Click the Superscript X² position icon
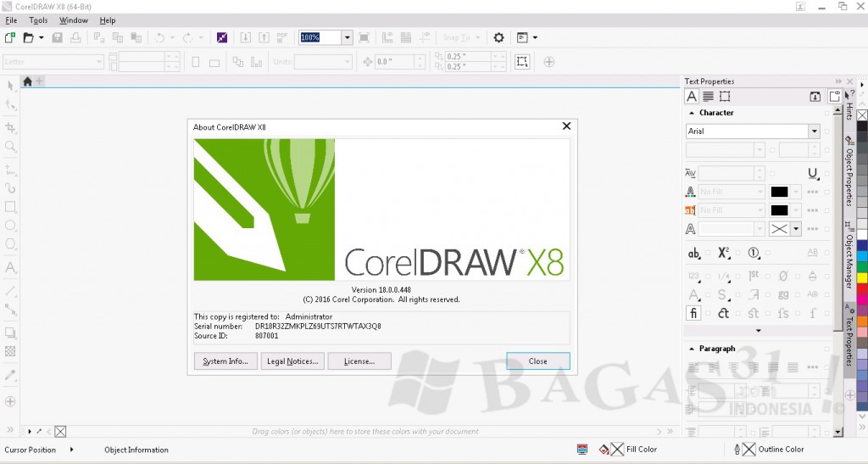This screenshot has height=464, width=868. (x=724, y=253)
